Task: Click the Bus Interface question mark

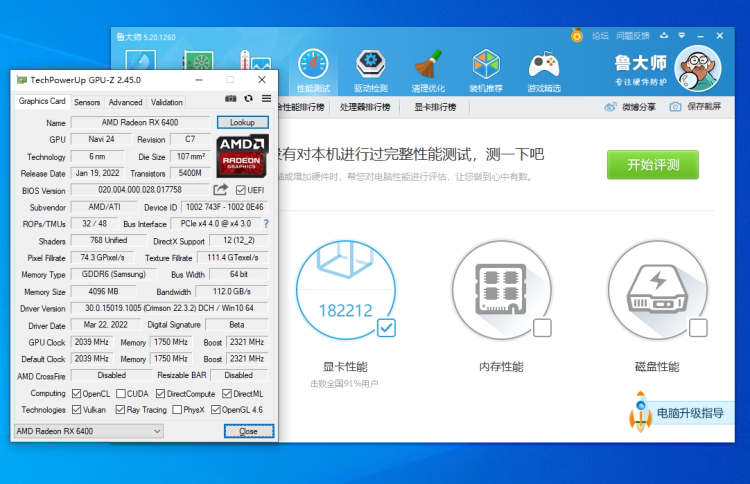Action: point(266,224)
